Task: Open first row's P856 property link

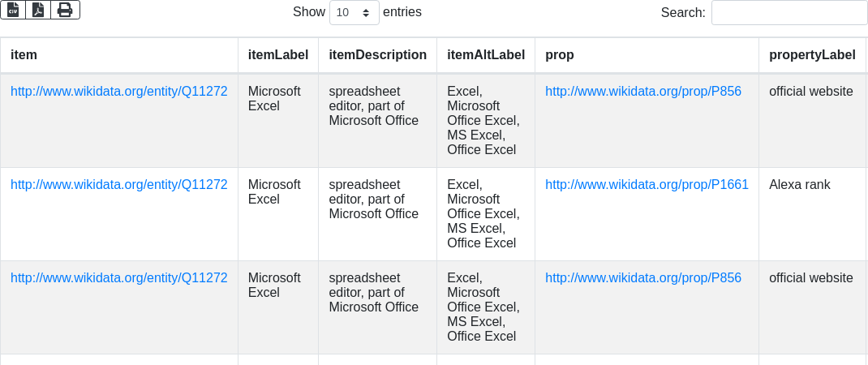Action: 643,92
